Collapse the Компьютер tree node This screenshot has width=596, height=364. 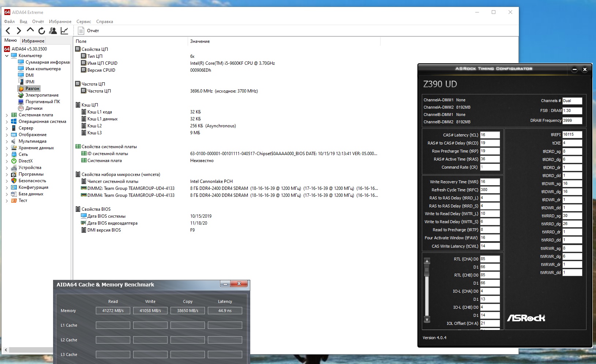point(7,56)
